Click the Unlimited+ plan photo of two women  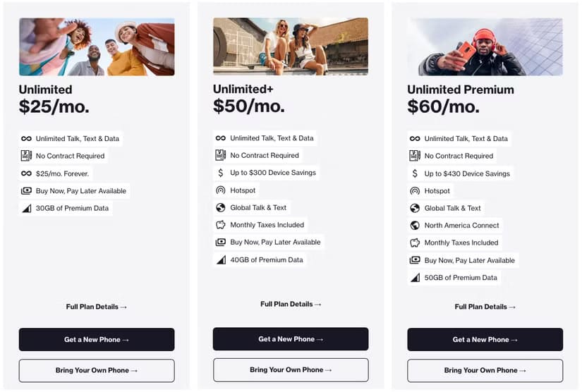click(x=291, y=47)
